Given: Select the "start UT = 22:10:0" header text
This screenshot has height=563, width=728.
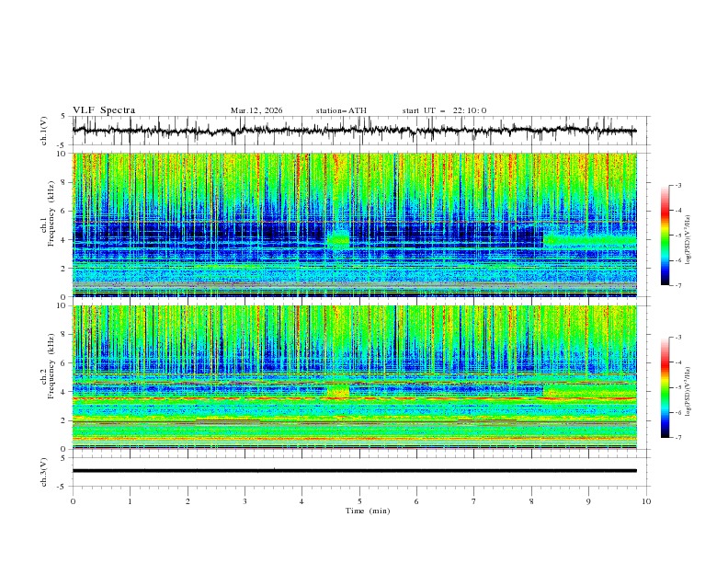Looking at the screenshot, I should [x=444, y=110].
